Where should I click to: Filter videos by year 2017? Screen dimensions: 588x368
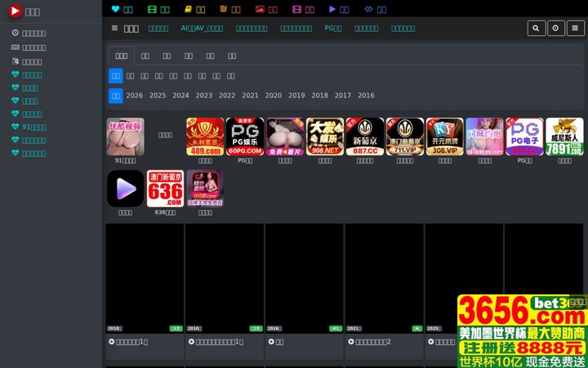(x=343, y=96)
